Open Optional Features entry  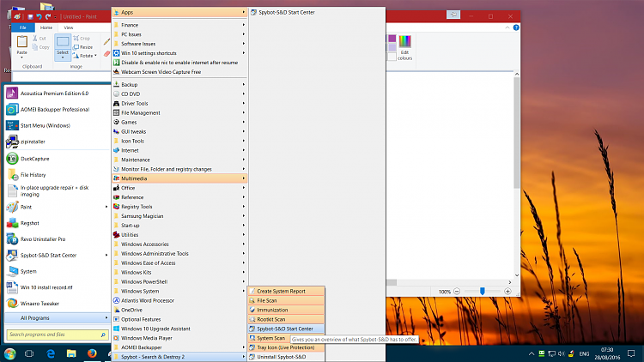[179, 319]
